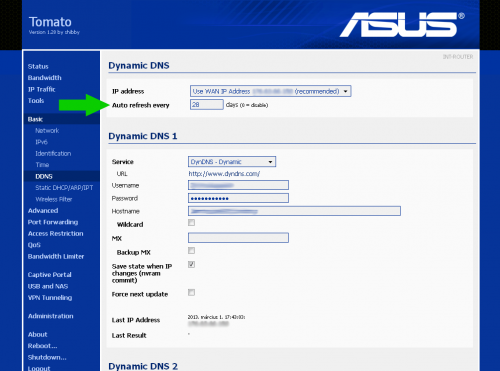Click the Tomato title logo
500x371 pixels.
click(50, 22)
